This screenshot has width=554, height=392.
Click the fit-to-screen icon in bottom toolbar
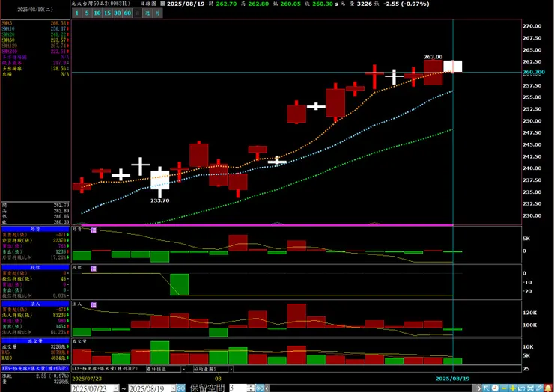530,388
